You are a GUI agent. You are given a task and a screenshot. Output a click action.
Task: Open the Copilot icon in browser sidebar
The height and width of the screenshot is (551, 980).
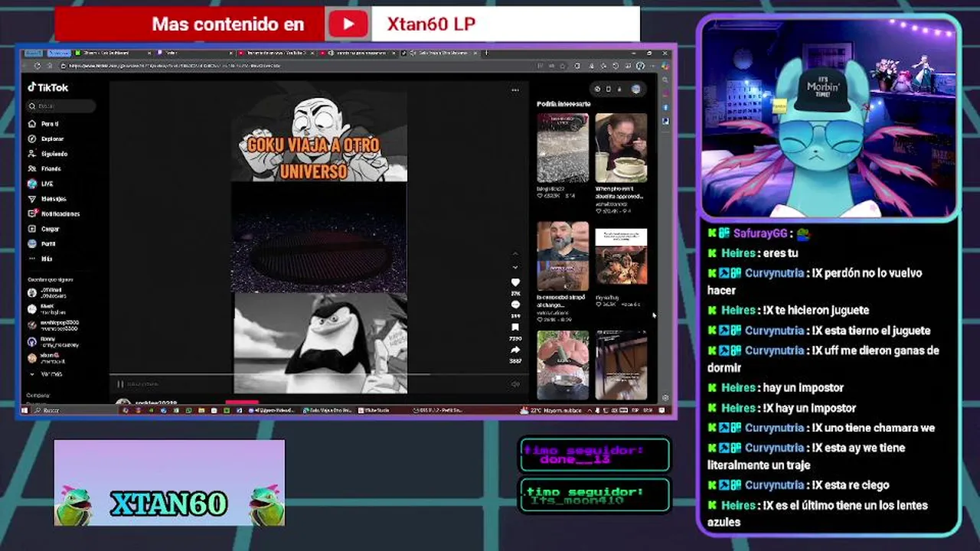coord(665,66)
